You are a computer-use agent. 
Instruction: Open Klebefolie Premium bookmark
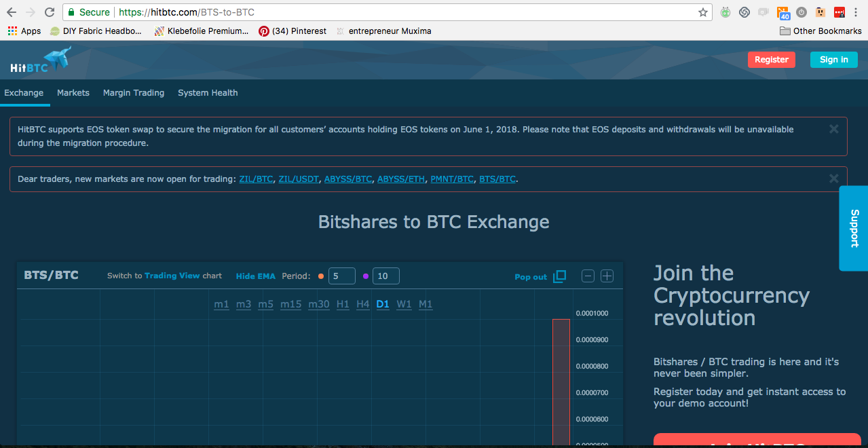(202, 31)
